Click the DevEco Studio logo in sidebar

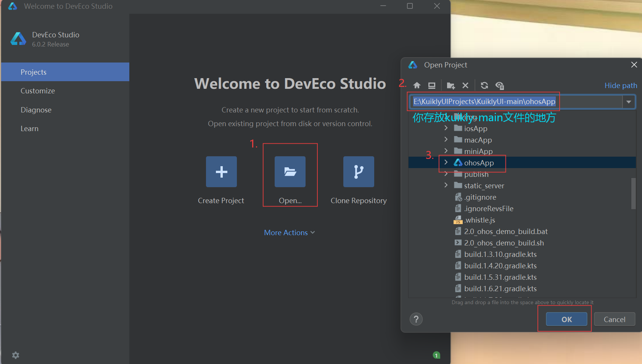pos(18,39)
